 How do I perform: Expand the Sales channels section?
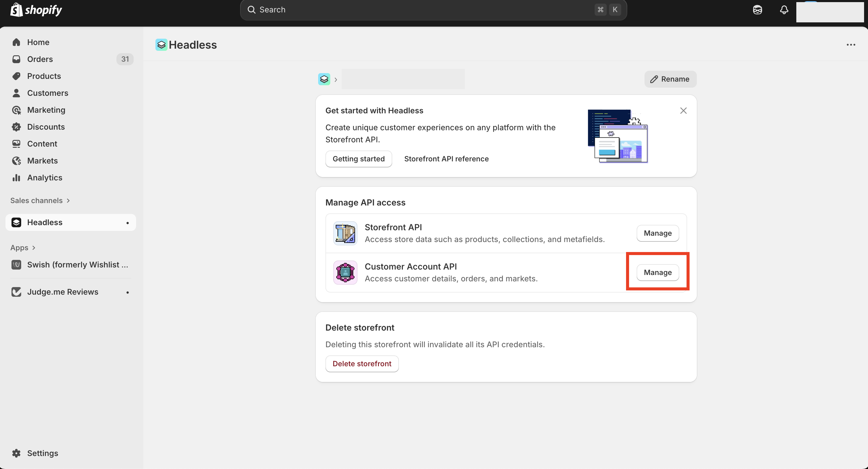tap(40, 200)
